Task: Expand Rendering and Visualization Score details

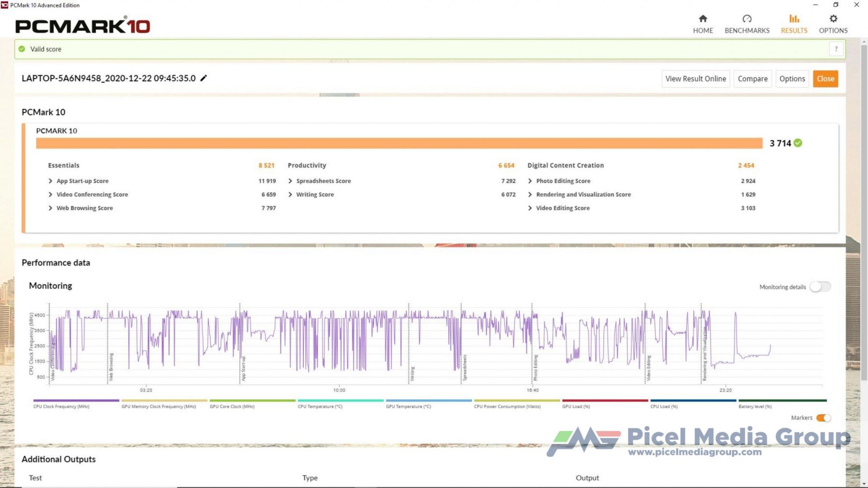Action: (530, 195)
